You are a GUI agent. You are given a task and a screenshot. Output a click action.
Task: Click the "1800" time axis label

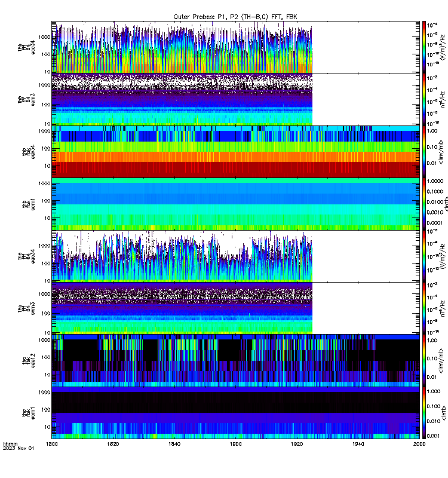click(x=52, y=444)
